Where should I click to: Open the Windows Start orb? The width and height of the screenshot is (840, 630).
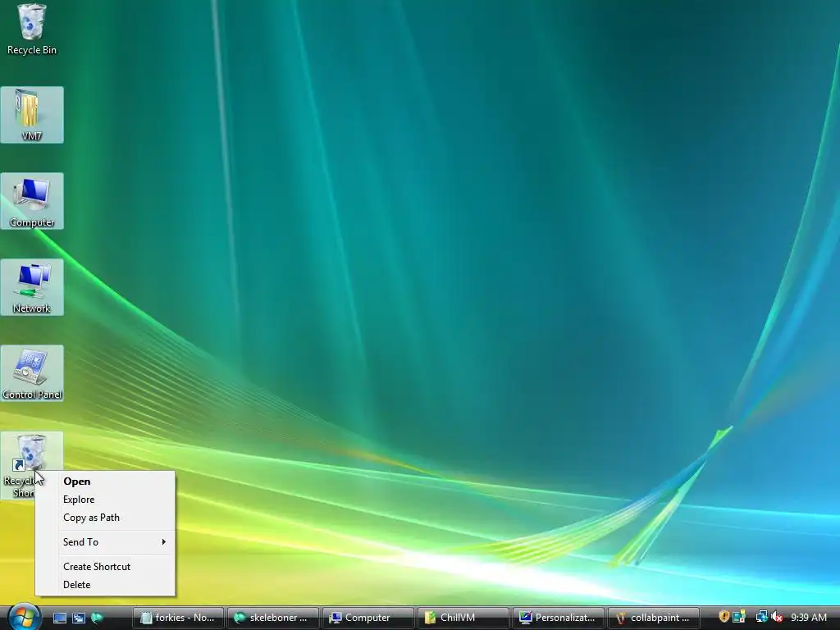pyautogui.click(x=24, y=617)
